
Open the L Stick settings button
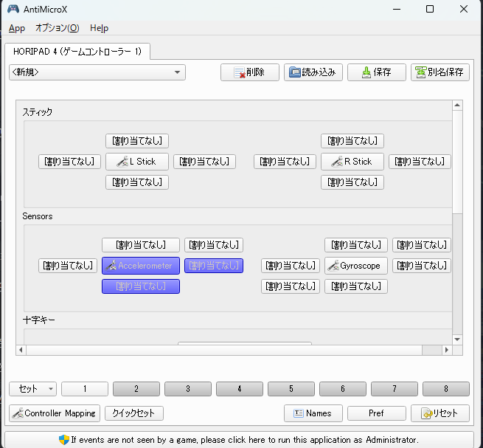click(137, 162)
